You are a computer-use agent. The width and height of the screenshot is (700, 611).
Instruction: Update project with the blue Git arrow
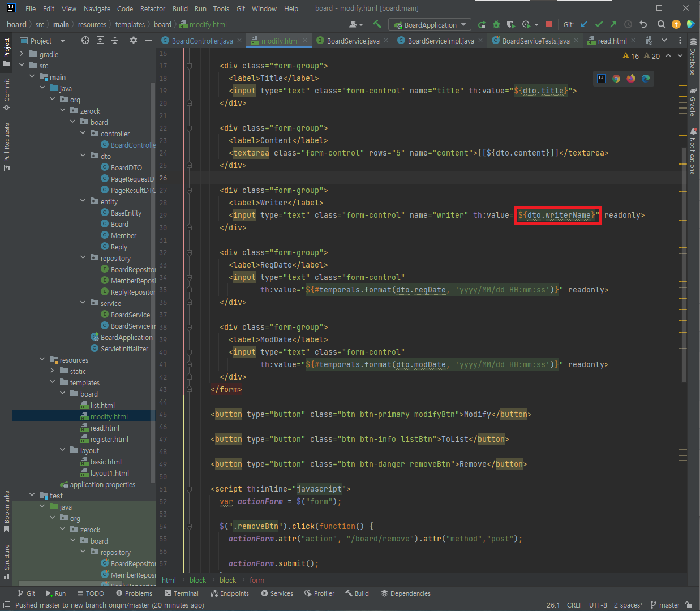[584, 24]
